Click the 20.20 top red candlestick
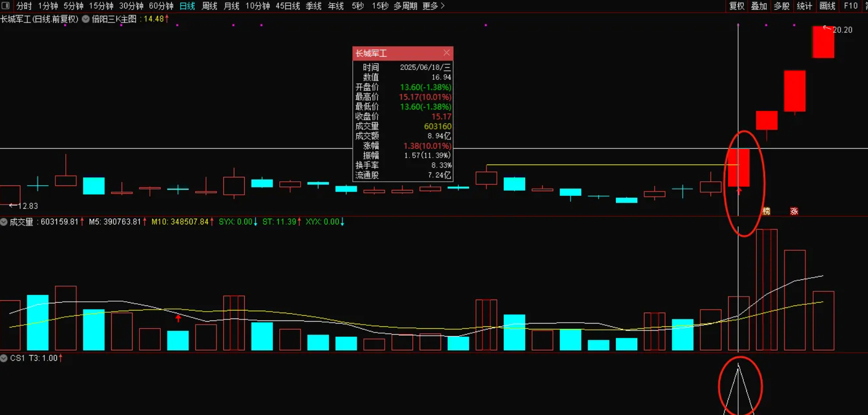 pos(823,42)
